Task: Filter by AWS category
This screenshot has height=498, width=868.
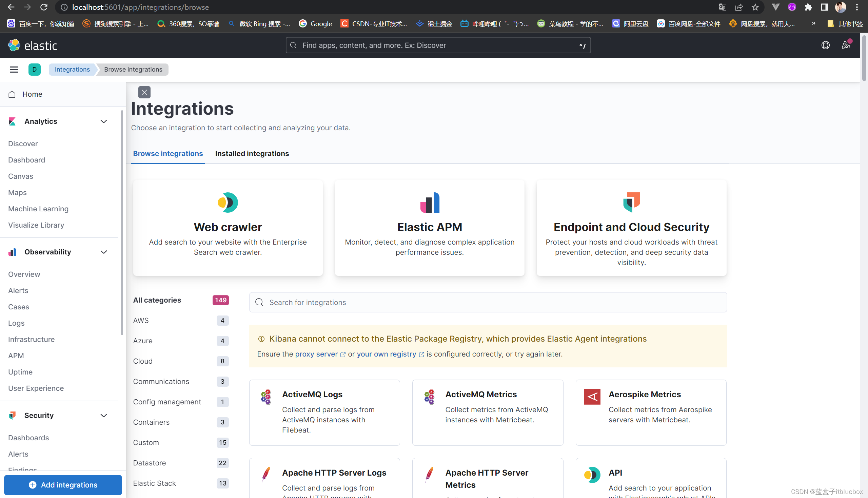Action: coord(180,321)
